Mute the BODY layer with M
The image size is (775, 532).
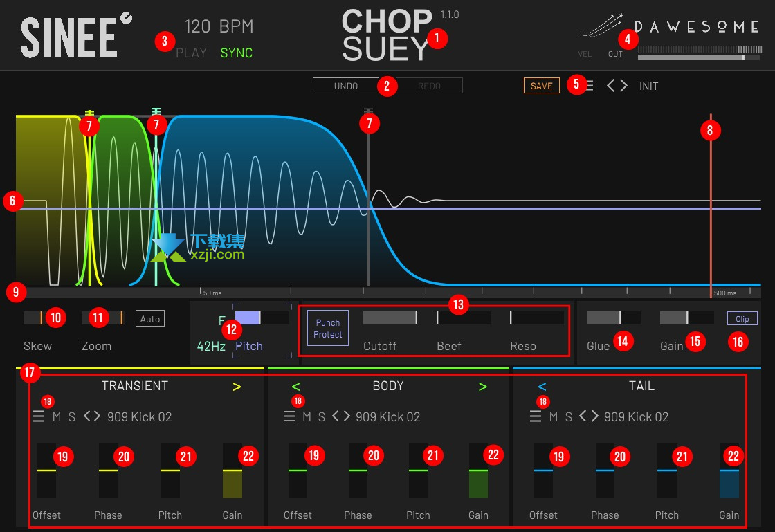click(x=307, y=417)
